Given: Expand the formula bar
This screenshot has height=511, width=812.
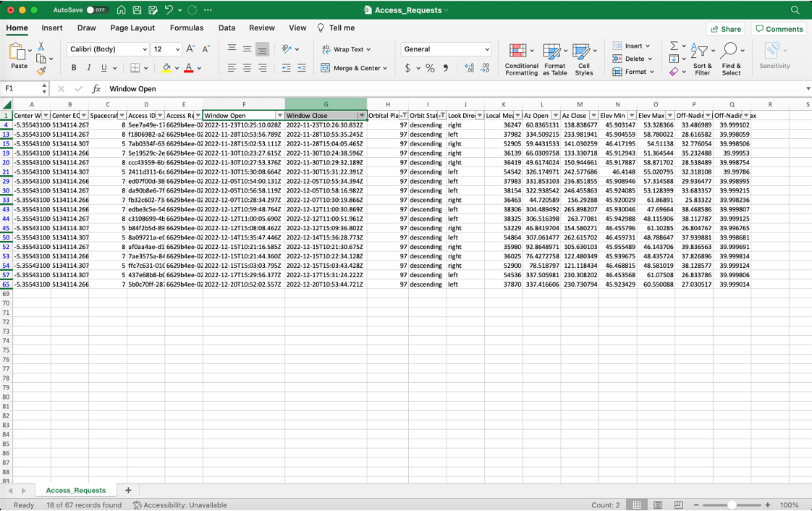Looking at the screenshot, I should pos(808,89).
